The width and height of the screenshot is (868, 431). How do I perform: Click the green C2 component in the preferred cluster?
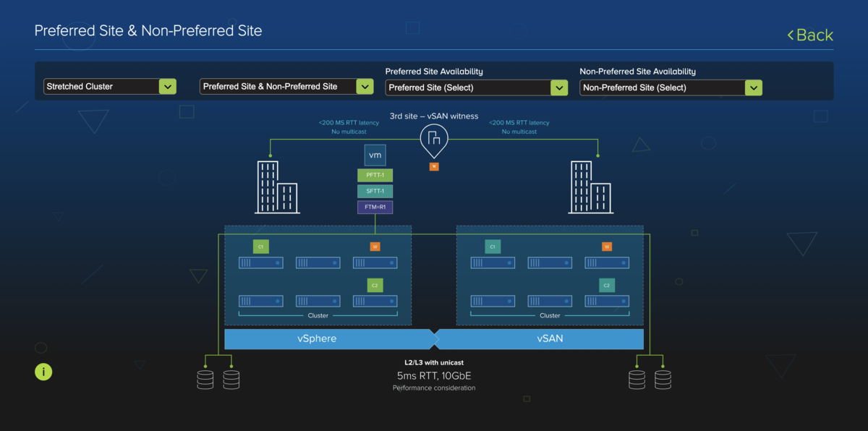[375, 285]
